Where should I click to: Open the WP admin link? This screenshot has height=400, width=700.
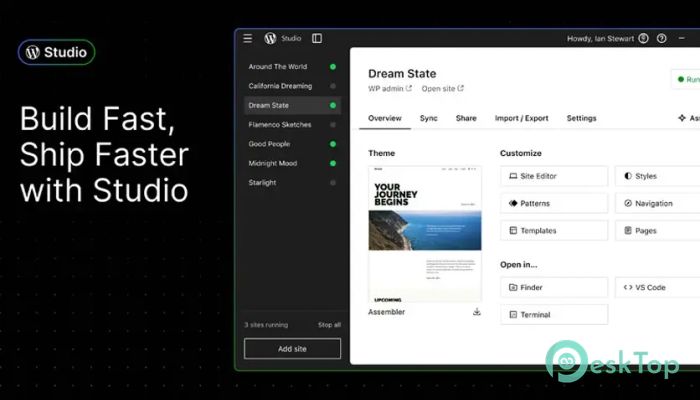(390, 88)
